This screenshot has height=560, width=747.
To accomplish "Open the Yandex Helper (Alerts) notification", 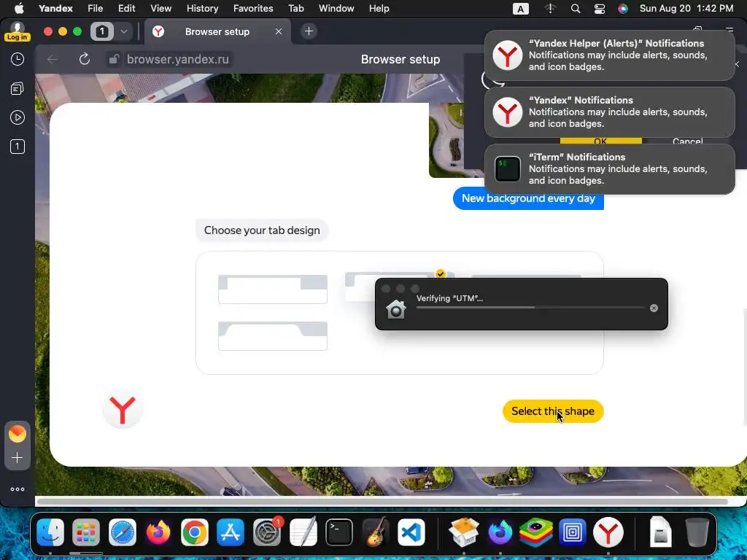I will point(610,55).
